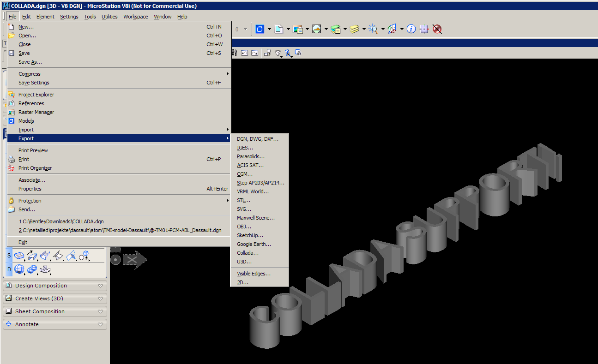598x364 pixels.
Task: Open the Utilities menu
Action: [x=109, y=17]
